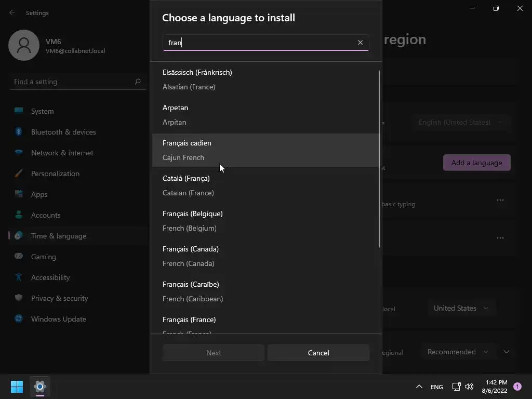Open clock showing 1:42 PM
Screen dimensions: 532x399
(x=495, y=387)
